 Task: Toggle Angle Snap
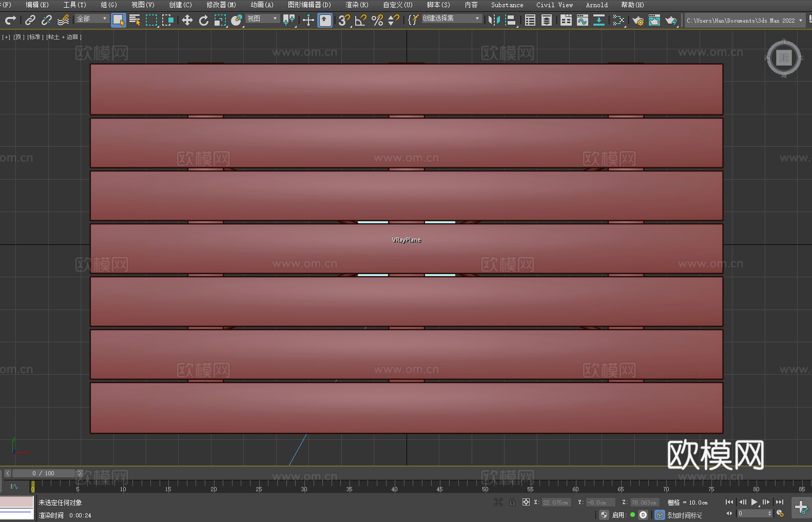[x=361, y=20]
